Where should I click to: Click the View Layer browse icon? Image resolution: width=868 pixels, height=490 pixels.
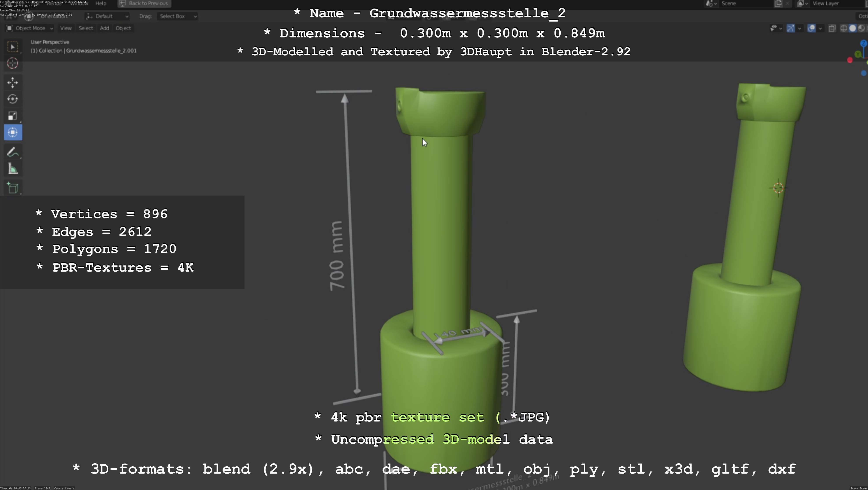802,3
